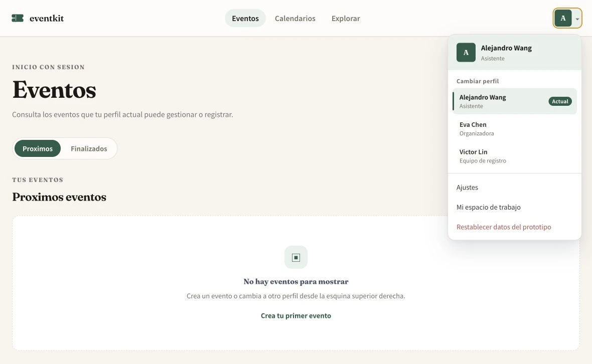Click 'No hay eventos para mostrar' text
The width and height of the screenshot is (592, 364).
pyautogui.click(x=295, y=281)
